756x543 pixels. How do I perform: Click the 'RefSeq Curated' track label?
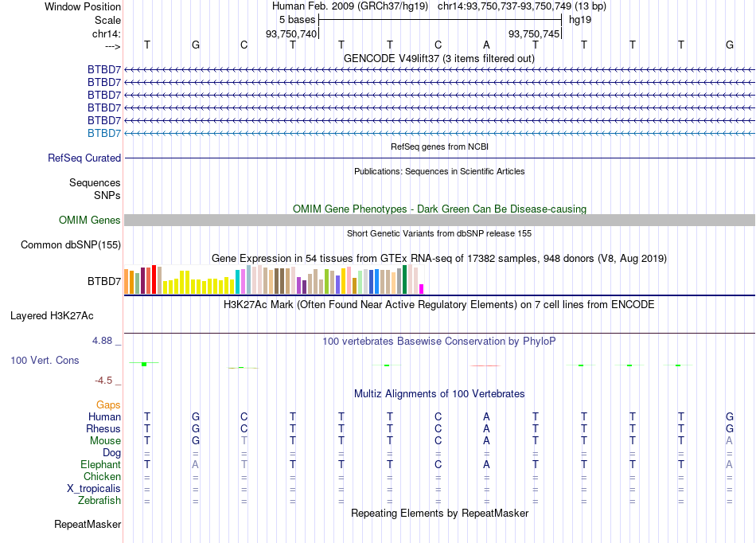pyautogui.click(x=84, y=158)
